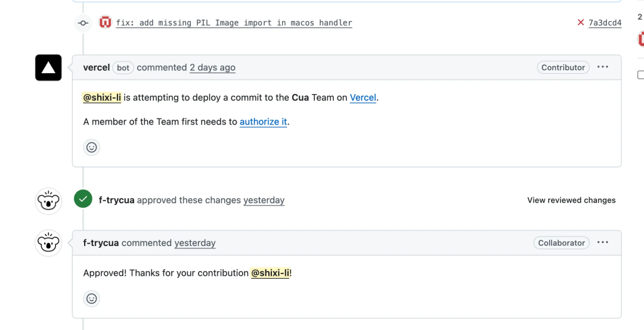This screenshot has width=644, height=330.
Task: Click @shixi-li mention in Vercel comment
Action: (102, 97)
